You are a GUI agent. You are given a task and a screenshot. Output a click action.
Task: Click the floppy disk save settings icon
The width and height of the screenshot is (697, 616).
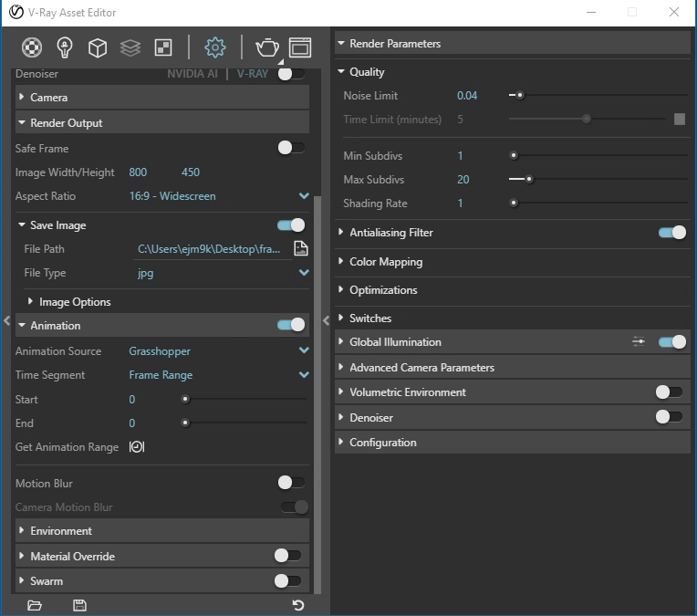(79, 605)
